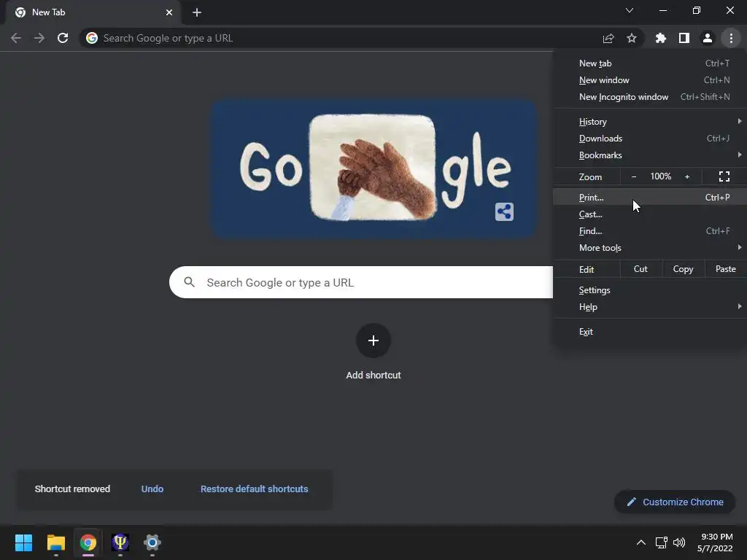Share the Google doodle
Viewport: 747px width, 560px height.
[504, 211]
